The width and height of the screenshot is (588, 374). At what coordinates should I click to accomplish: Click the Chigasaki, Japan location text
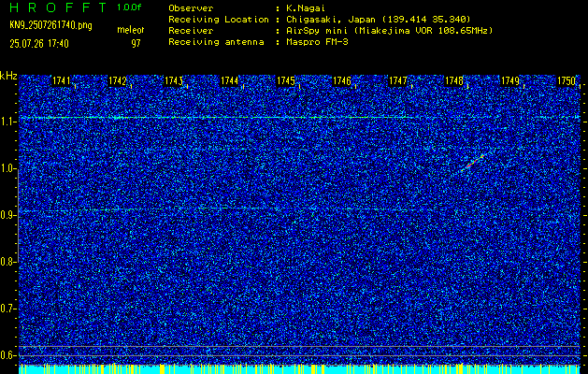pyautogui.click(x=379, y=20)
